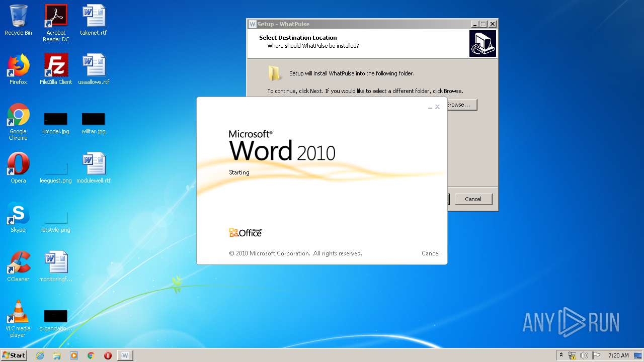The width and height of the screenshot is (644, 362).
Task: Switch to the WhatPulse setup taskbar item
Action: click(x=125, y=355)
